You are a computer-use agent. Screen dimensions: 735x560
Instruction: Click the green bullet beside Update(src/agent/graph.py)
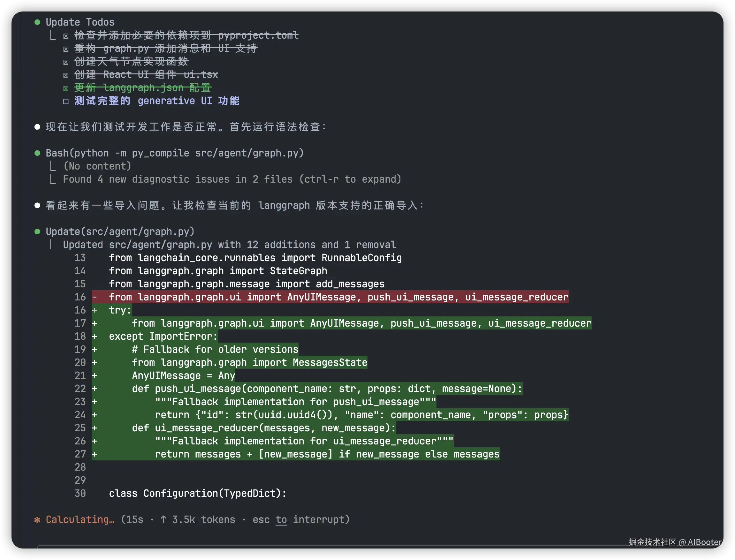point(37,232)
